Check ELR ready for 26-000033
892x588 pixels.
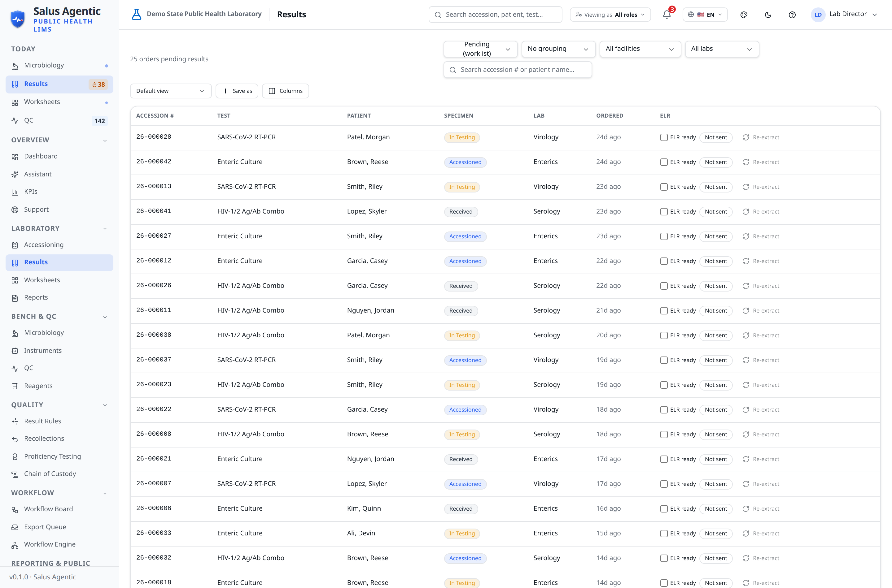(664, 533)
